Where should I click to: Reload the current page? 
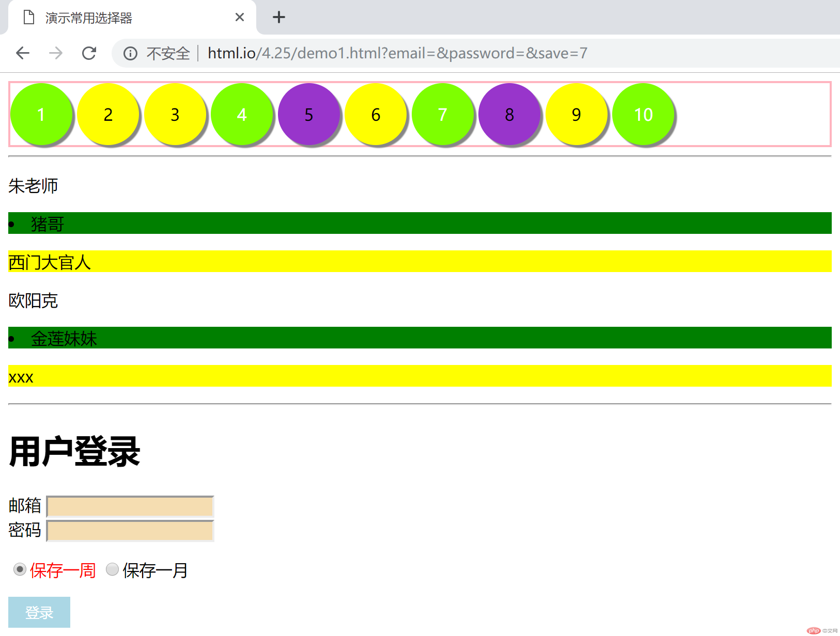89,53
